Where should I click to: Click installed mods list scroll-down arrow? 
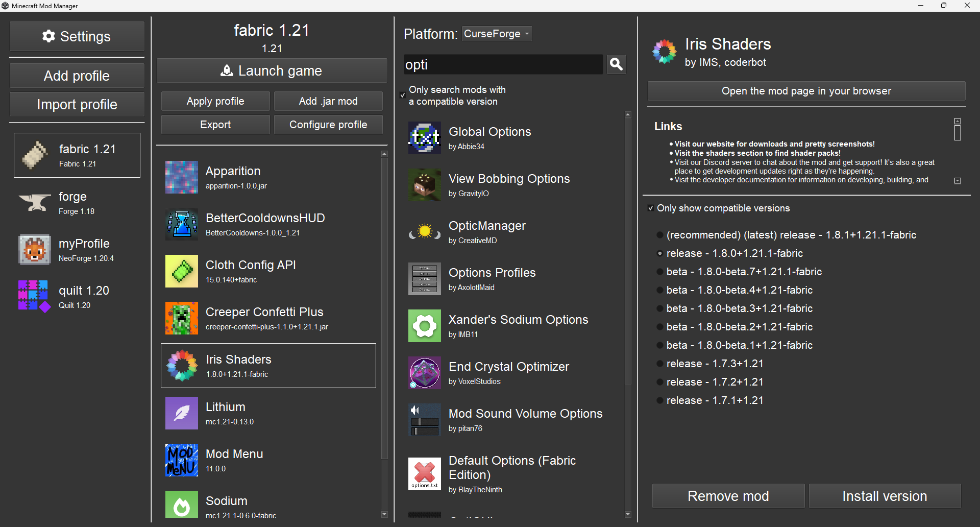tap(384, 514)
